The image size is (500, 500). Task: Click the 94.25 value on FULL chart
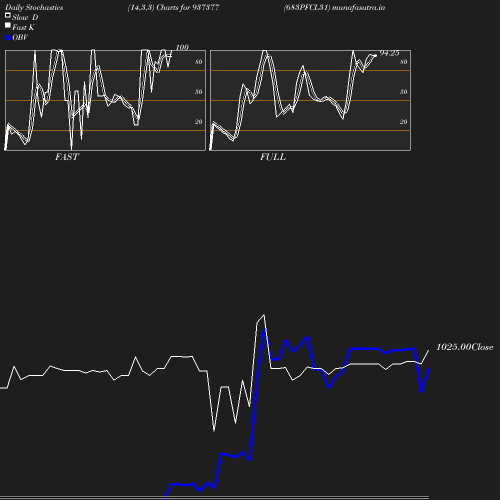coord(389,53)
